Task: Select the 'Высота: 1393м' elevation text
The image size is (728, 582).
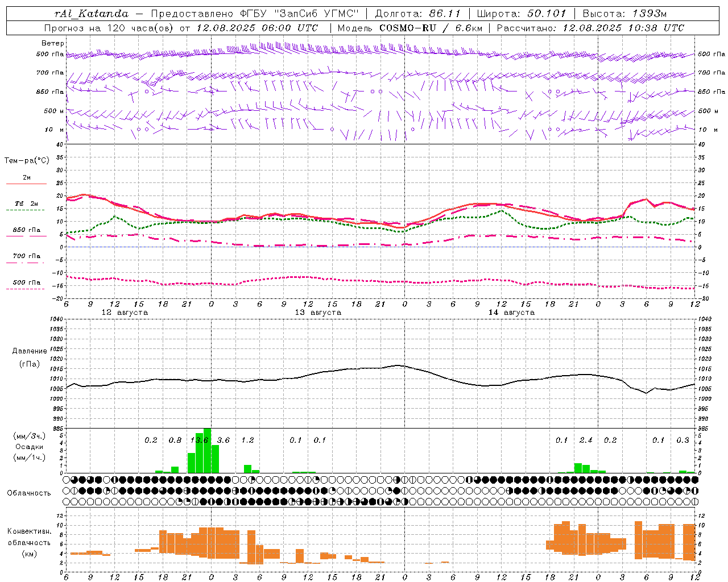Action: point(624,14)
